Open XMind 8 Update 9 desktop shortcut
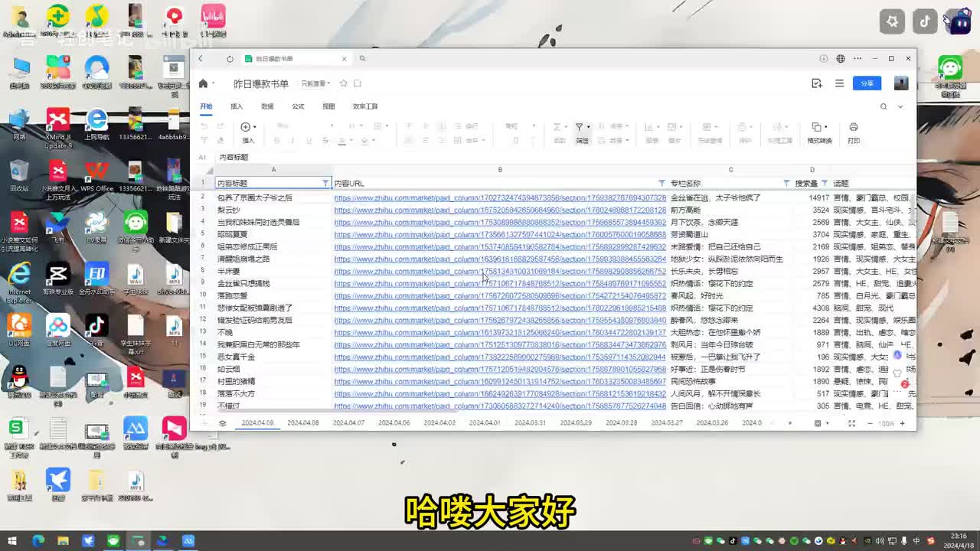The image size is (980, 551). (x=58, y=128)
